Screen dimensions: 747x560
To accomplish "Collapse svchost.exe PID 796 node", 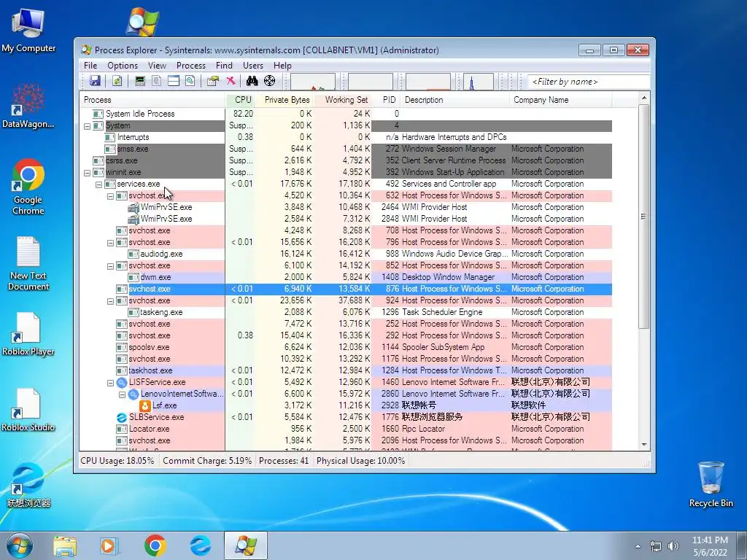I will (111, 243).
